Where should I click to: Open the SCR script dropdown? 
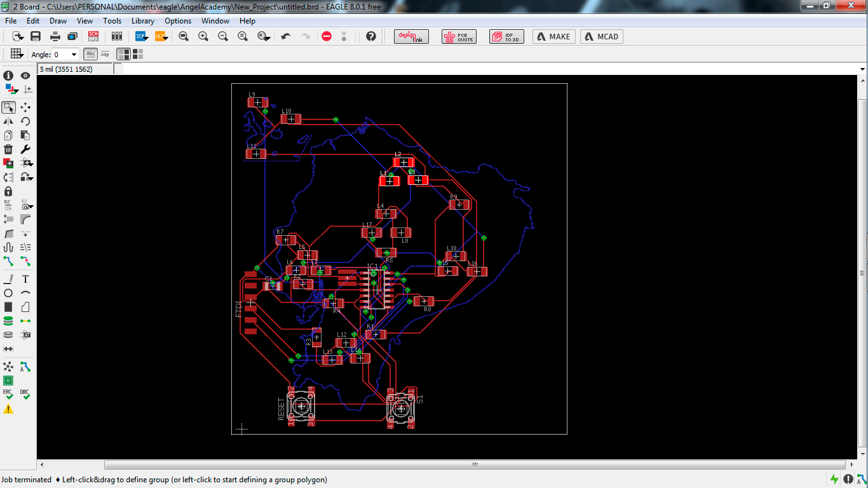point(141,37)
